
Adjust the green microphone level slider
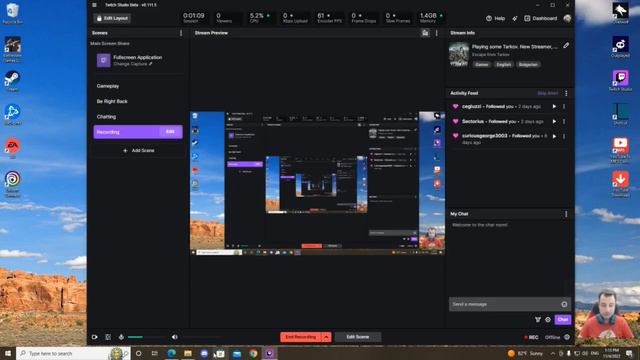[147, 337]
